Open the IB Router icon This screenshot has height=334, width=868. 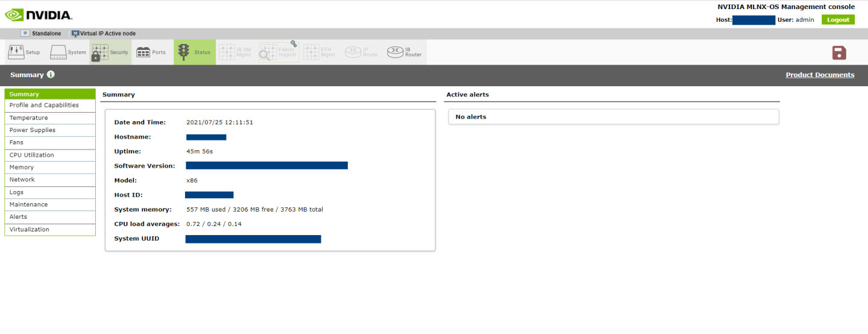[x=396, y=52]
